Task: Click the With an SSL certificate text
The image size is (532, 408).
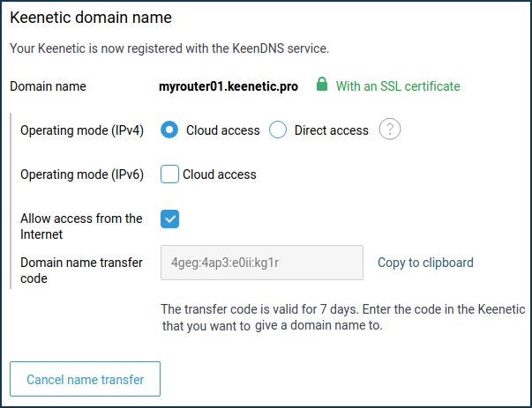Action: pos(398,86)
